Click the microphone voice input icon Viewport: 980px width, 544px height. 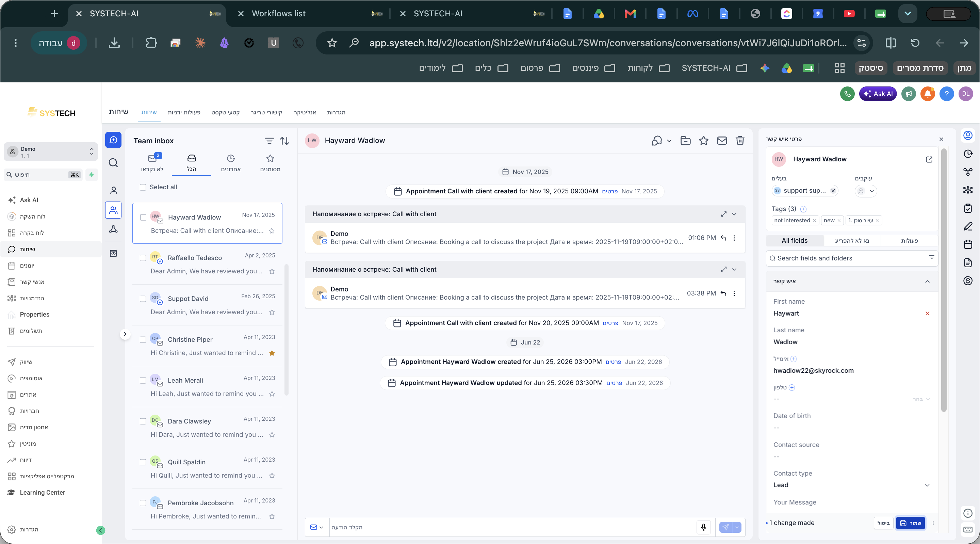click(x=703, y=527)
